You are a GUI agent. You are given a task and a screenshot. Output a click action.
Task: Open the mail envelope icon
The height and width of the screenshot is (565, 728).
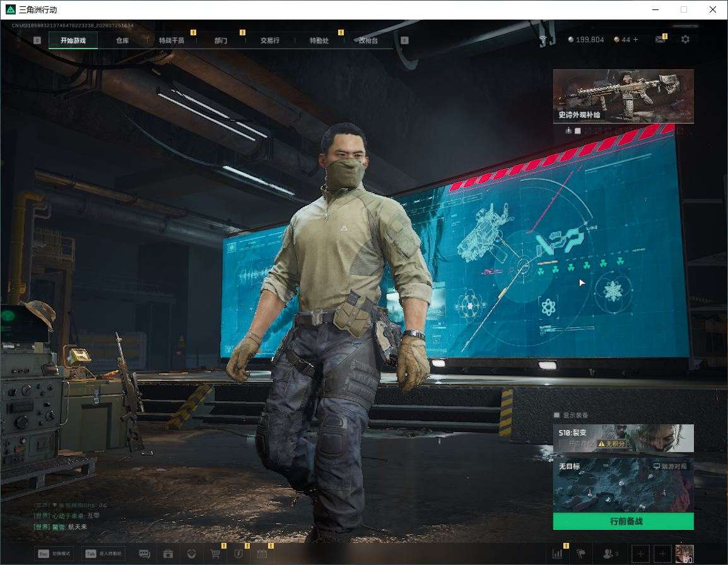[660, 40]
